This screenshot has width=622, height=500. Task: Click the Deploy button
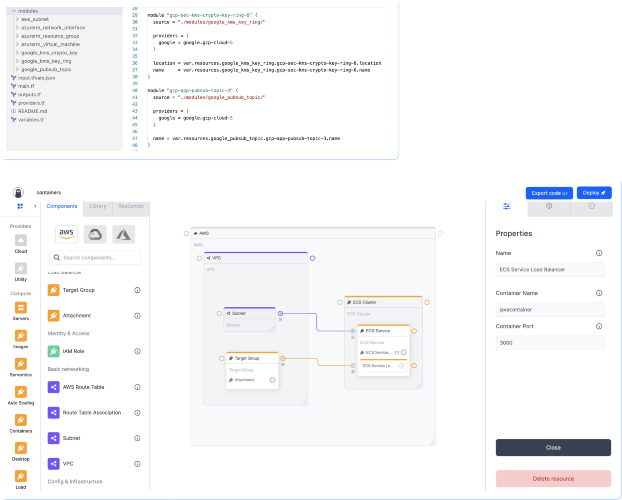[594, 192]
